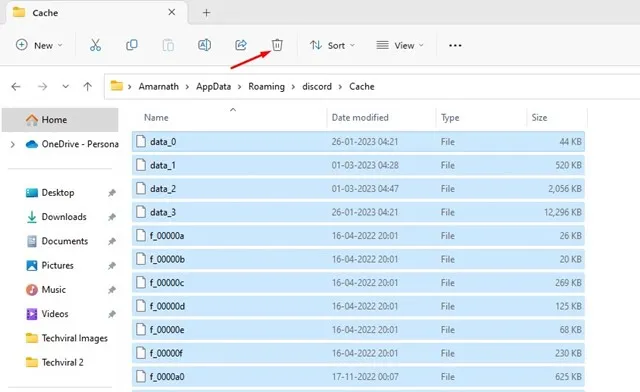Expand chevron before Amarnath in breadcrumb
This screenshot has height=392, width=640.
click(x=129, y=87)
